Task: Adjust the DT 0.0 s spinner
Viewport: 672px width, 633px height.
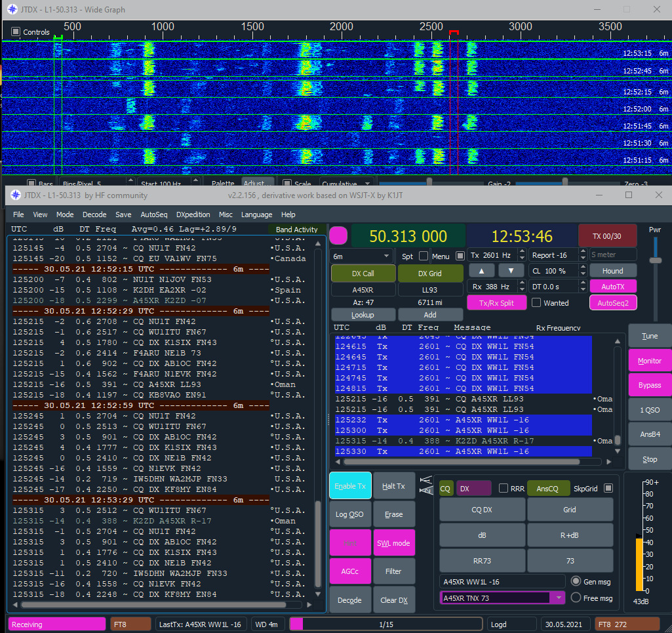Action: pos(582,287)
